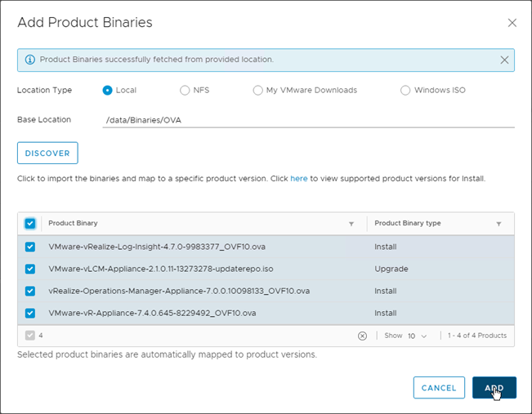532x414 pixels.
Task: Filter the Product Binary column
Action: coord(351,224)
